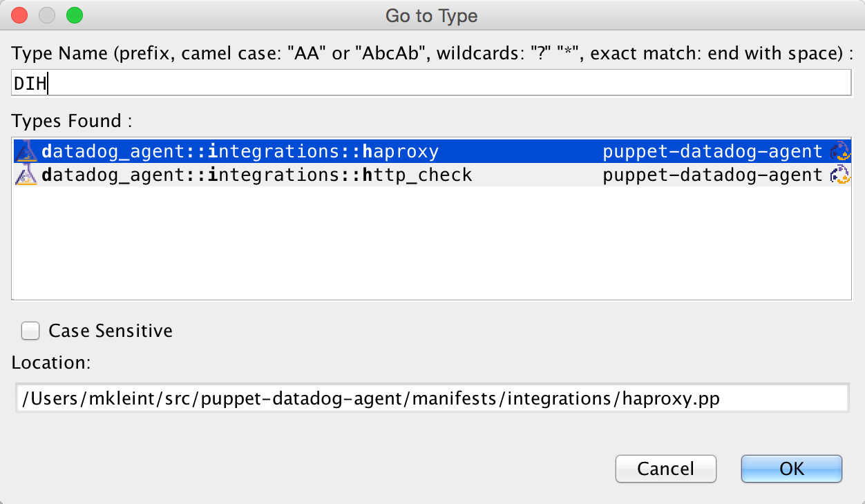Click the Puppet flask icon beside haproxy entry
Viewport: 865px width, 504px height.
click(26, 151)
